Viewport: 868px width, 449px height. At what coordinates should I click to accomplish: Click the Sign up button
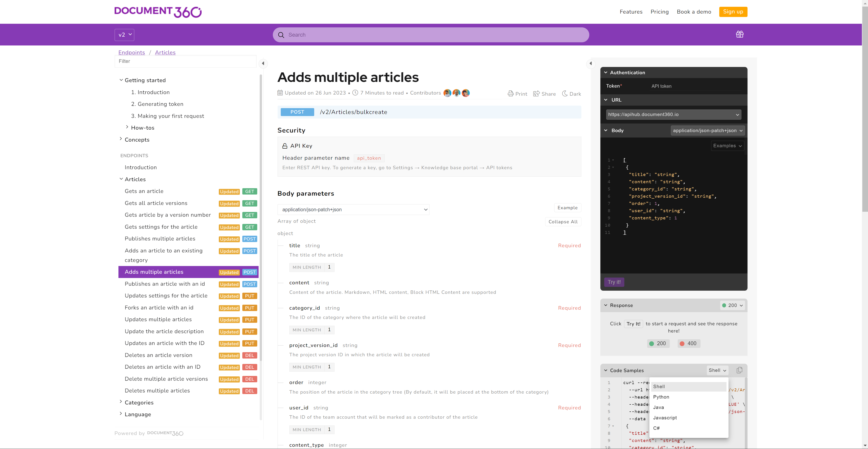(733, 12)
